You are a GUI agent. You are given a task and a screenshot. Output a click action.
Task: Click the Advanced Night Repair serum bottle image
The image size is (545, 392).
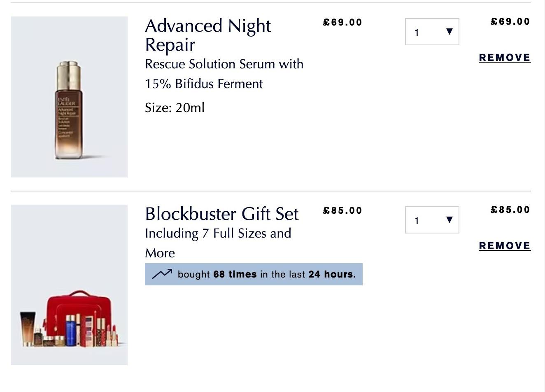click(69, 97)
